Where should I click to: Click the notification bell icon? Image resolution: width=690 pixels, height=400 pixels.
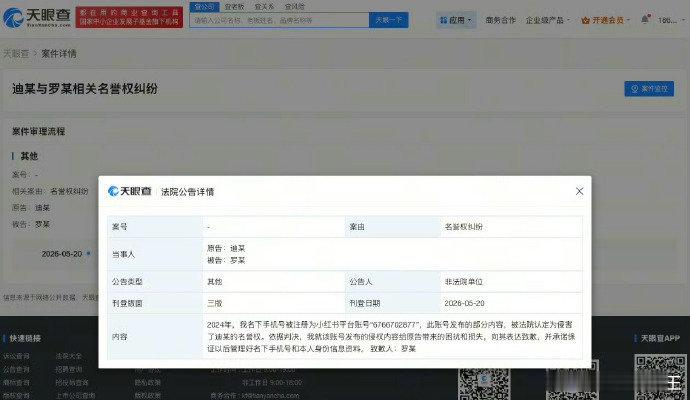[645, 19]
